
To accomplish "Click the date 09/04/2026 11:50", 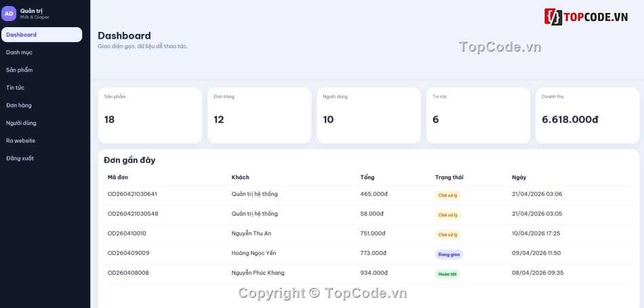I will 536,253.
